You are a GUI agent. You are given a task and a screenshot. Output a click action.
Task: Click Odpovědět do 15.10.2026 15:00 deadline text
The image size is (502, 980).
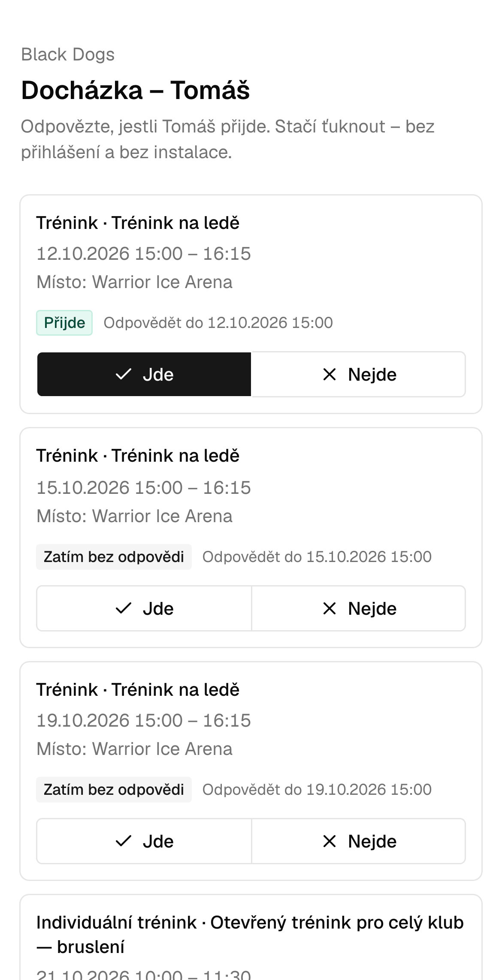(x=317, y=557)
